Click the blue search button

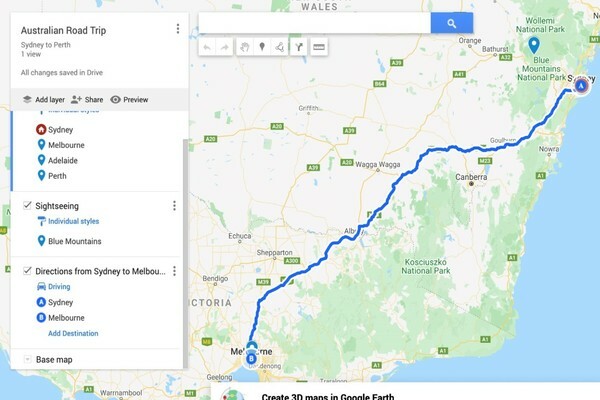pos(452,23)
